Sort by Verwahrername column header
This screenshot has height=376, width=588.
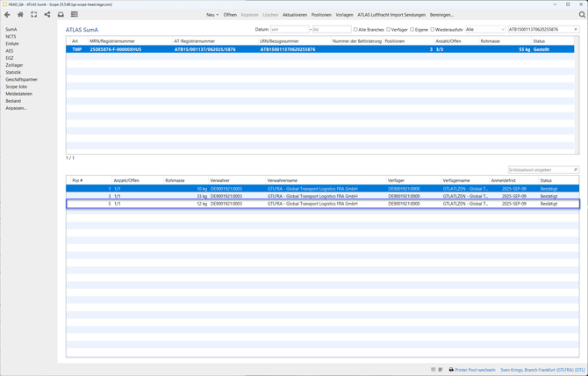[x=326, y=180]
